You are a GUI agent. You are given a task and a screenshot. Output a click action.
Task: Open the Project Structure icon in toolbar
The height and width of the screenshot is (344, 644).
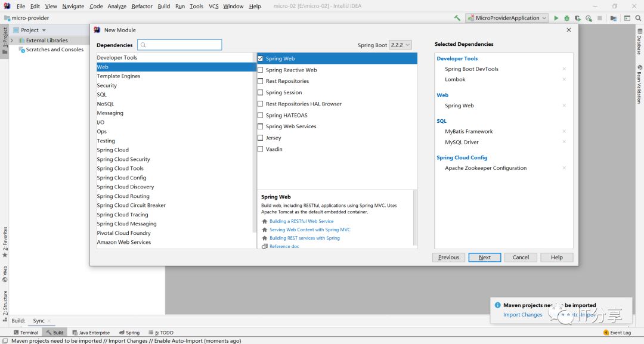point(613,18)
